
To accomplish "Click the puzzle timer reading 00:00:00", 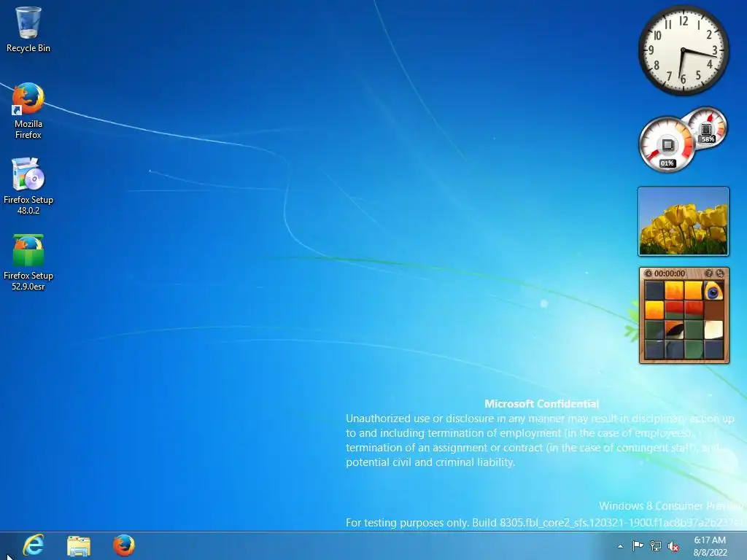I will 670,273.
